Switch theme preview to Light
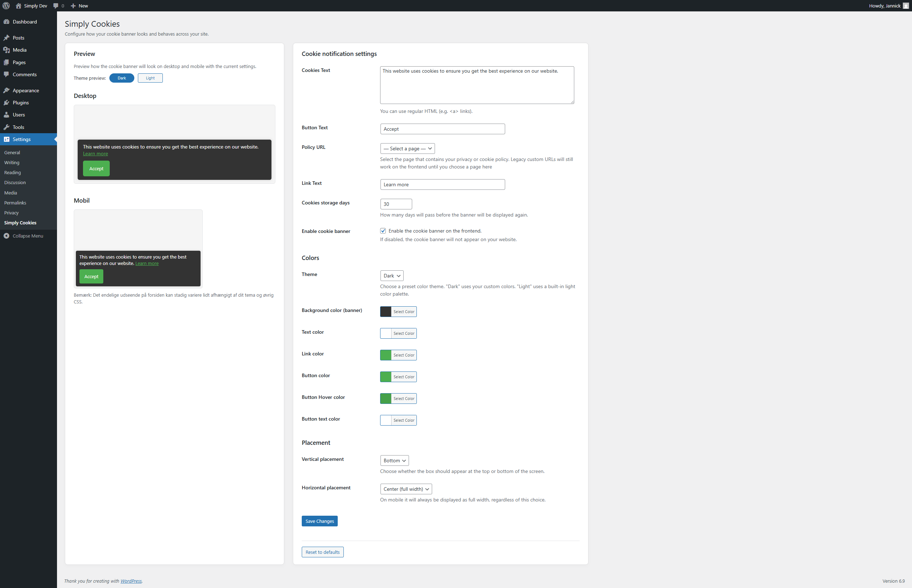This screenshot has width=912, height=588. (150, 78)
